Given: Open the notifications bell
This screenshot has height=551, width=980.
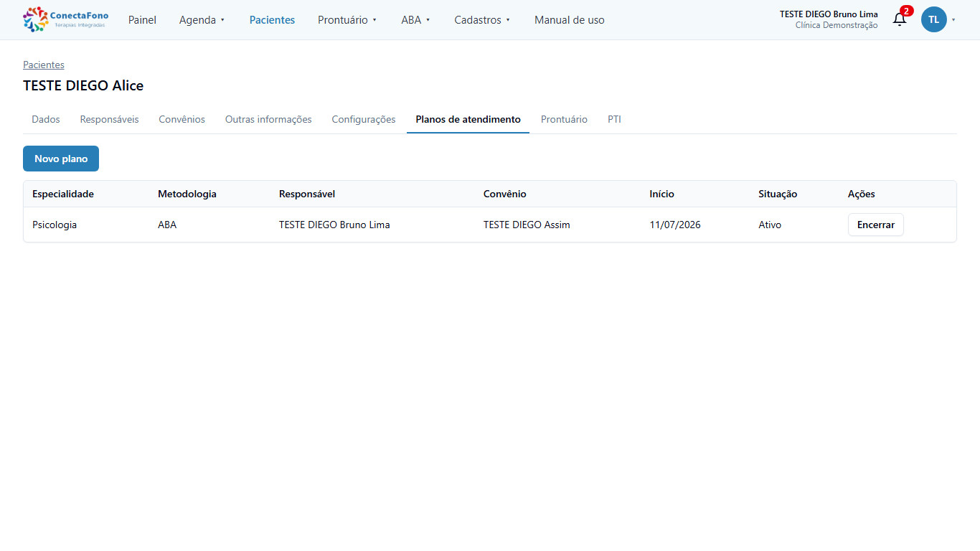Looking at the screenshot, I should [900, 19].
